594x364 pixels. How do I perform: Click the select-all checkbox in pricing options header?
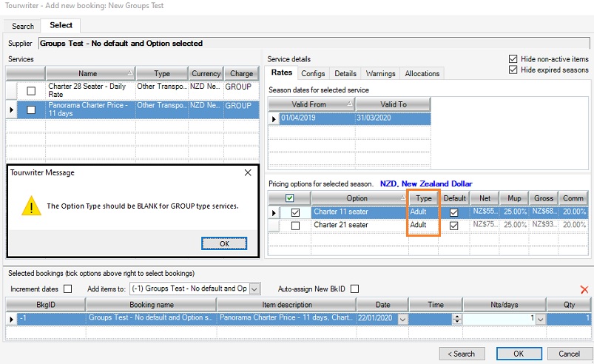coord(288,198)
